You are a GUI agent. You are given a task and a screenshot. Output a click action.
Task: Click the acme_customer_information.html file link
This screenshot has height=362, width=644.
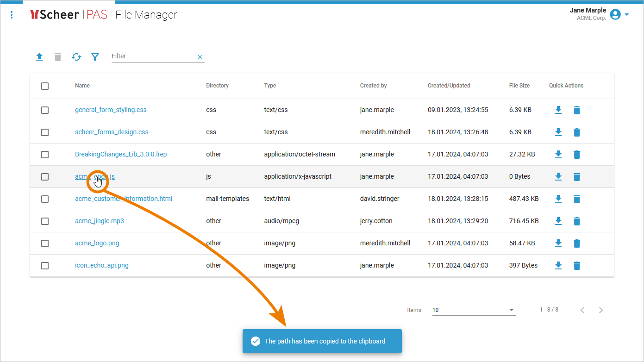[x=124, y=199]
